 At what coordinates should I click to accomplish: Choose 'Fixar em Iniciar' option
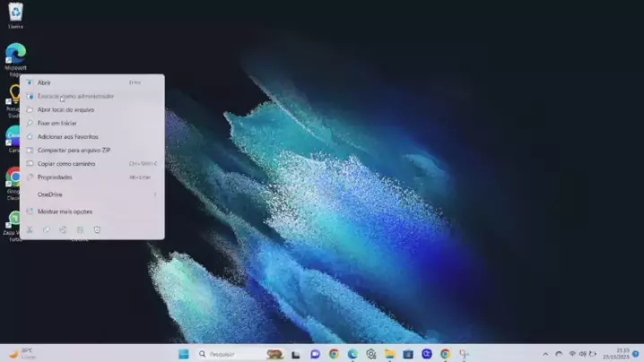[x=56, y=123]
